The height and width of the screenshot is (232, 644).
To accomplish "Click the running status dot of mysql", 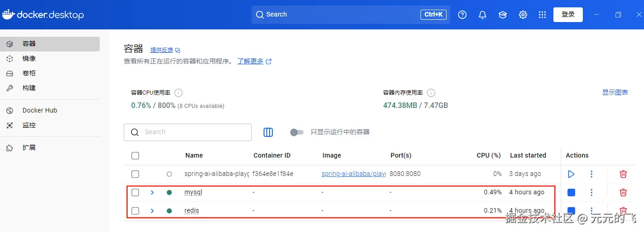I will pos(169,192).
